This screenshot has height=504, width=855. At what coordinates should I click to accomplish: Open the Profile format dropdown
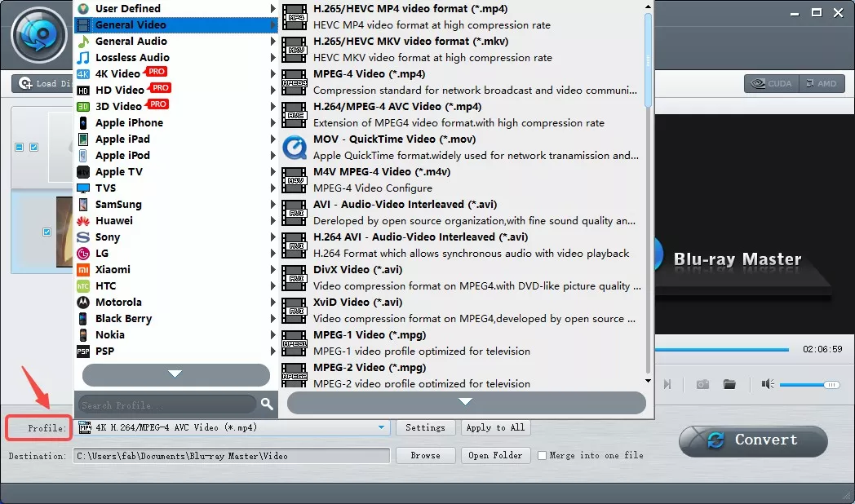click(380, 427)
